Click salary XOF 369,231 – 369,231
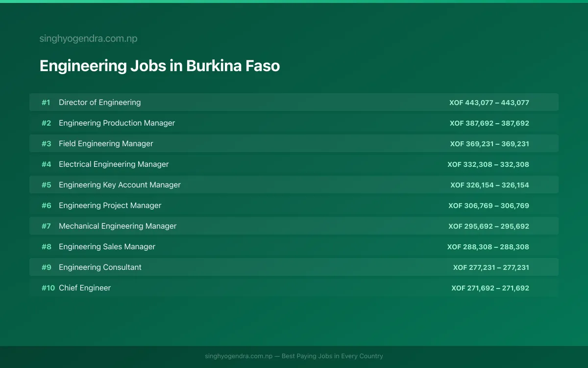This screenshot has height=368, width=588. coord(490,144)
